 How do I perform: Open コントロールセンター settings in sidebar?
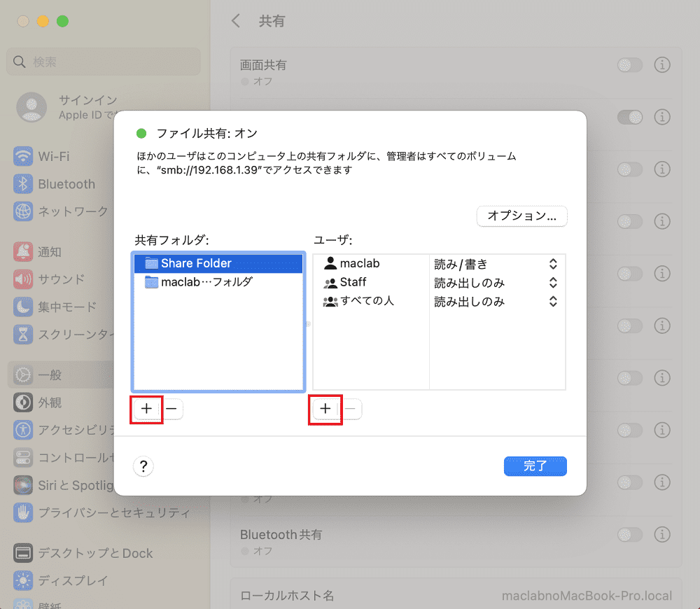[x=62, y=457]
